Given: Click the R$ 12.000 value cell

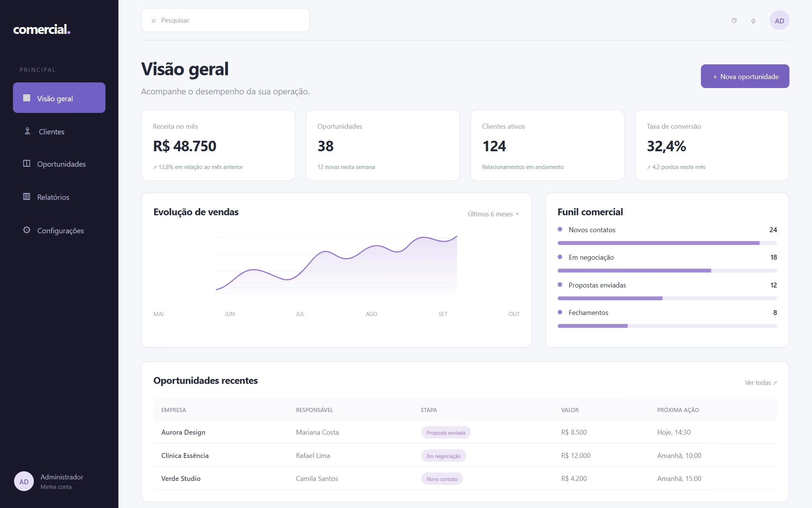Looking at the screenshot, I should coord(576,456).
